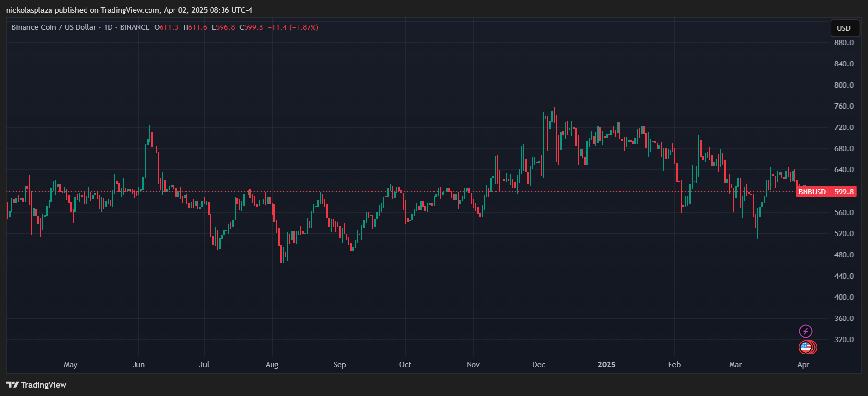868x396 pixels.
Task: Click the red 599.8 last price label
Action: click(843, 192)
